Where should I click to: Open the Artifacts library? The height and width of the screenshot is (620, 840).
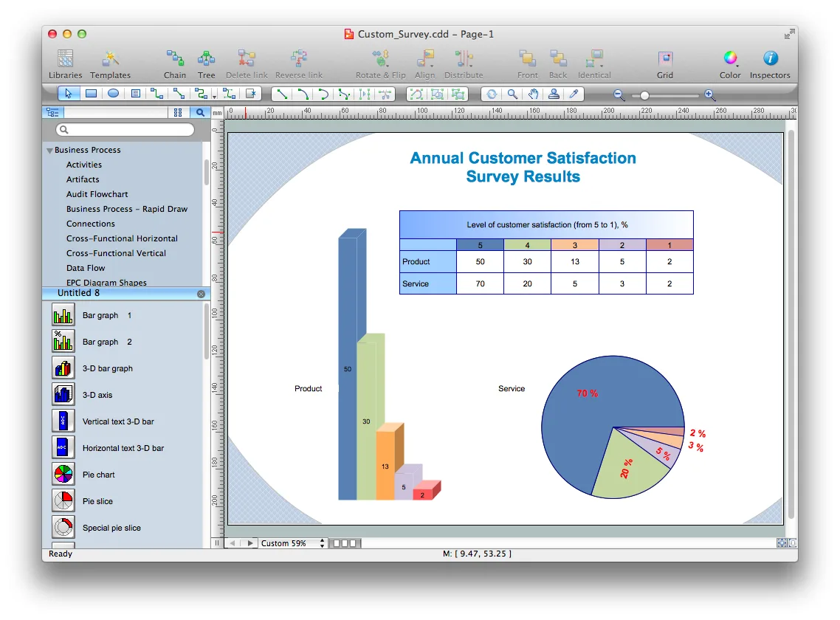pos(83,179)
